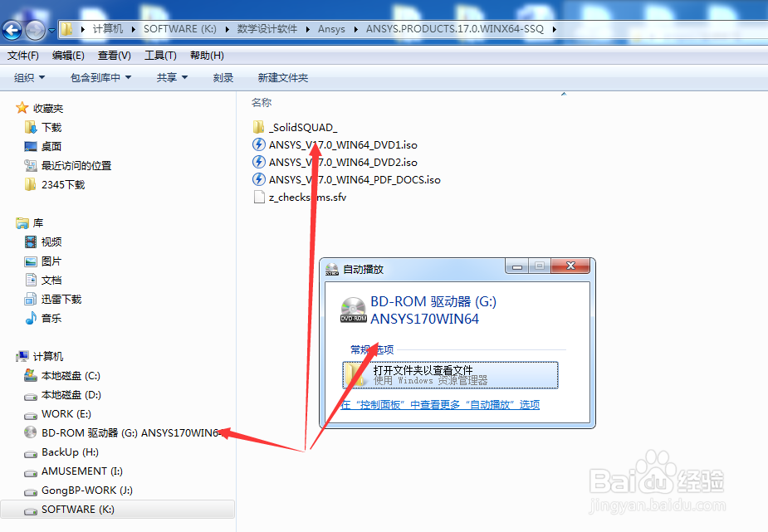Minimize the 自动播放 dialog

(x=516, y=266)
